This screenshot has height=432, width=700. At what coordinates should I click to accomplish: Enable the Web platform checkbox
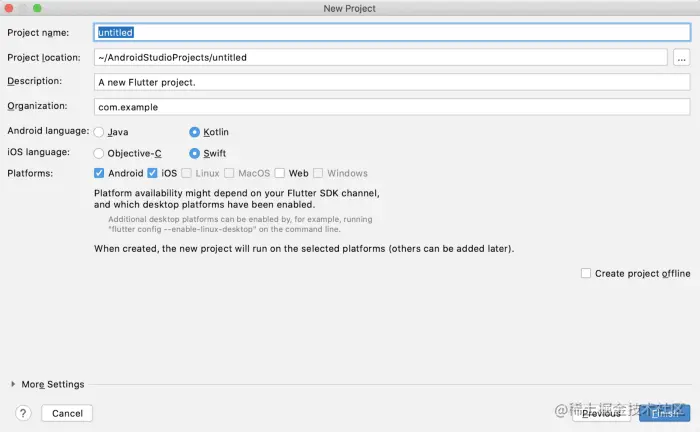[x=280, y=173]
